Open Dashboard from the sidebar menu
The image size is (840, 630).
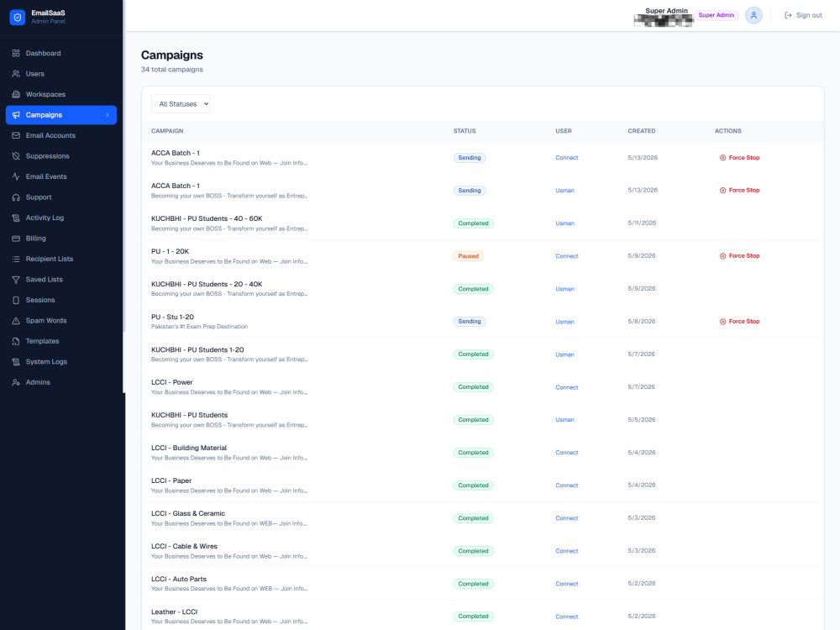coord(61,53)
